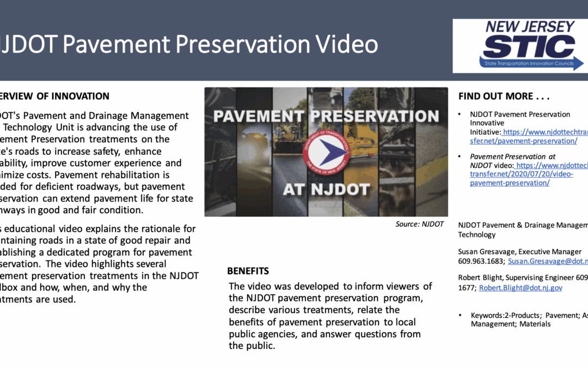
Task: Click the 'AT NJDOT' text in the video image
Action: 326,190
